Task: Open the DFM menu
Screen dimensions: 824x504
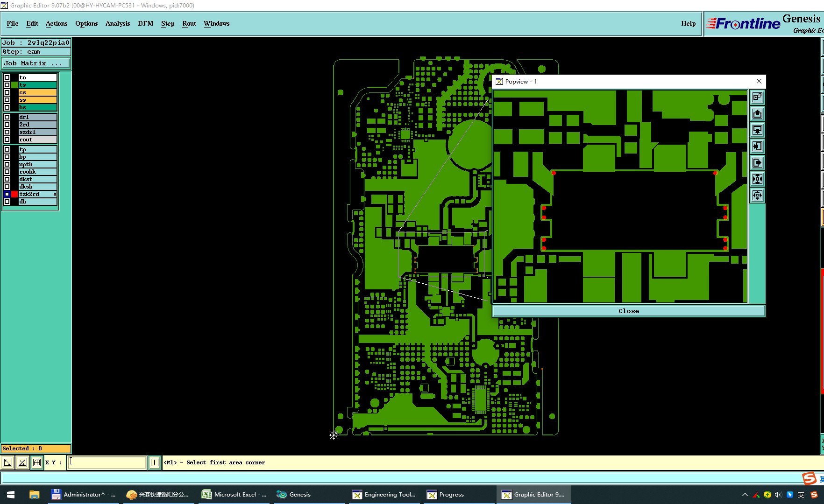Action: tap(146, 23)
